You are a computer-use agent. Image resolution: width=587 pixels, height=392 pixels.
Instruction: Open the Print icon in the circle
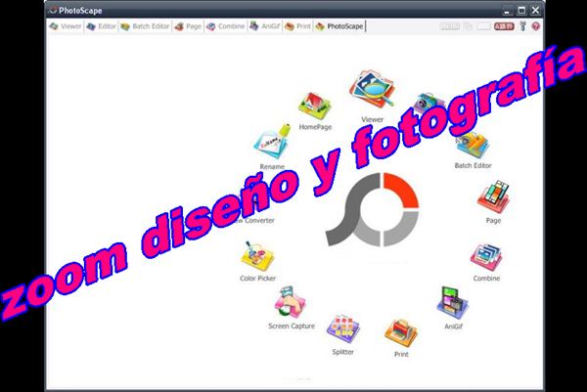[x=401, y=333]
